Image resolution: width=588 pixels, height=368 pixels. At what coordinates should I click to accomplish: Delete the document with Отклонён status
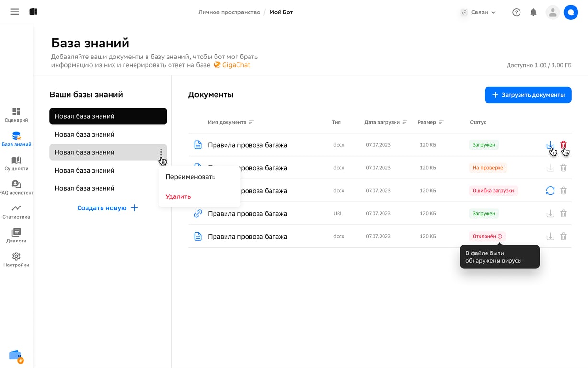coord(564,237)
